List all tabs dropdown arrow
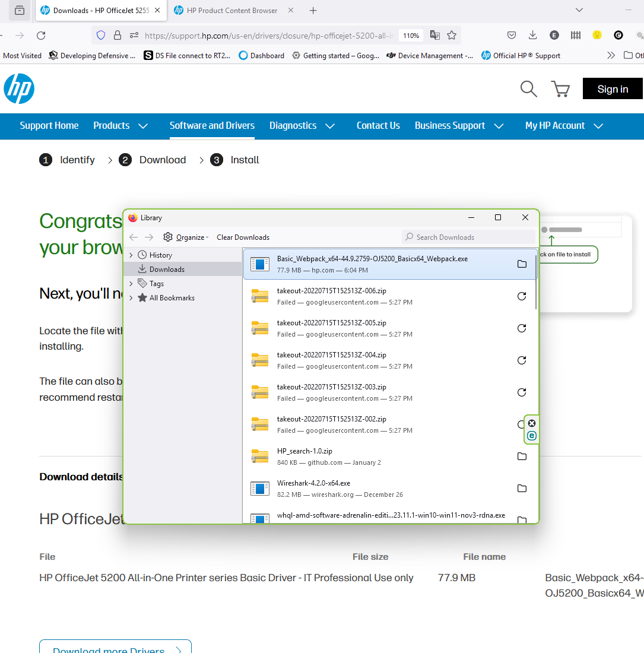 [579, 11]
